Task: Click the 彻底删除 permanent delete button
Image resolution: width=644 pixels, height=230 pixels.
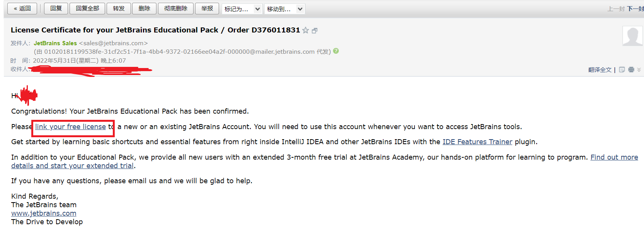Action: pos(175,9)
